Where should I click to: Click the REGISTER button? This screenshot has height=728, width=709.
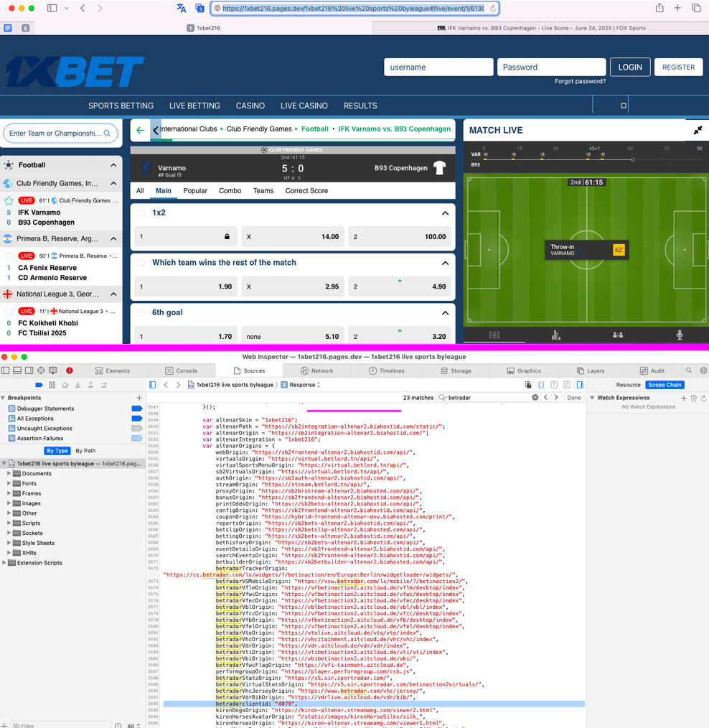678,67
